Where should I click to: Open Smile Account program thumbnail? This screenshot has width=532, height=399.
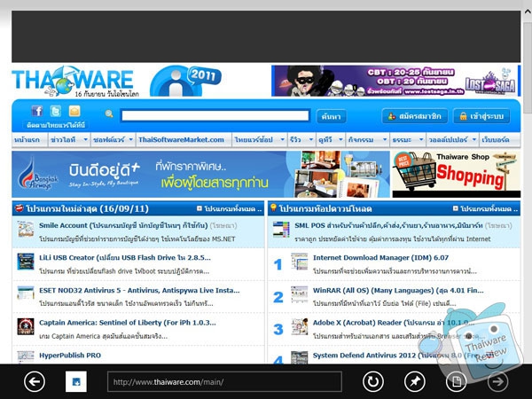point(26,229)
